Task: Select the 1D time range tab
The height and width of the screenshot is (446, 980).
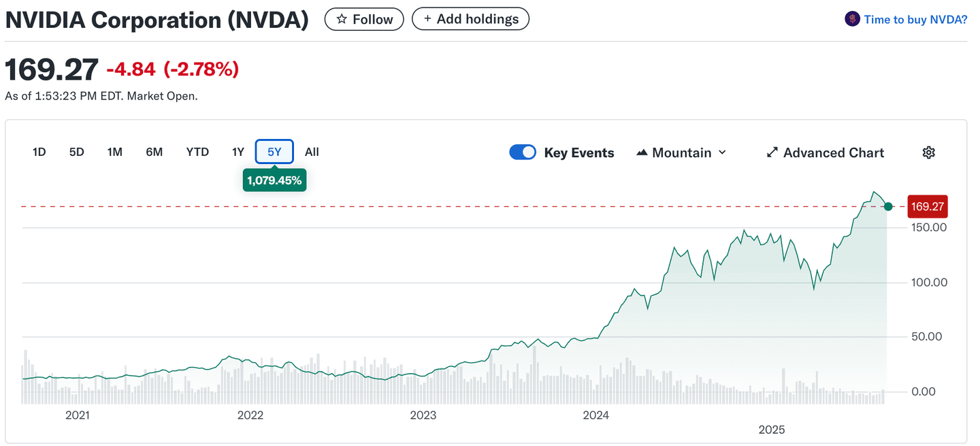Action: click(x=39, y=152)
